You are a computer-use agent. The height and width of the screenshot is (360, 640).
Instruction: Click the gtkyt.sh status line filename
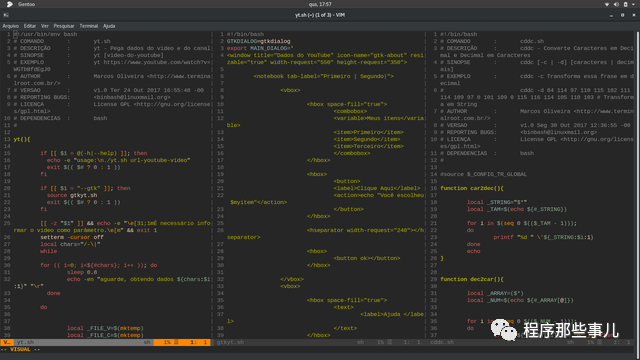point(230,342)
